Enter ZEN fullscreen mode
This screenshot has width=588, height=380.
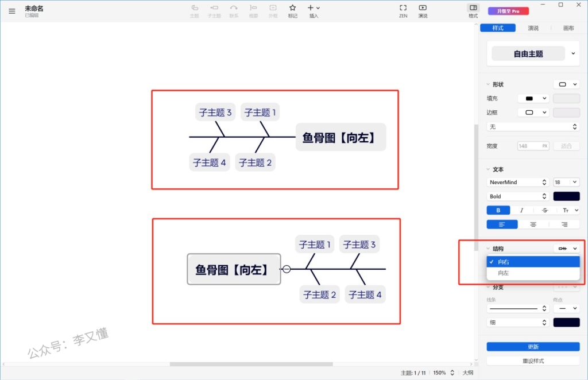403,8
